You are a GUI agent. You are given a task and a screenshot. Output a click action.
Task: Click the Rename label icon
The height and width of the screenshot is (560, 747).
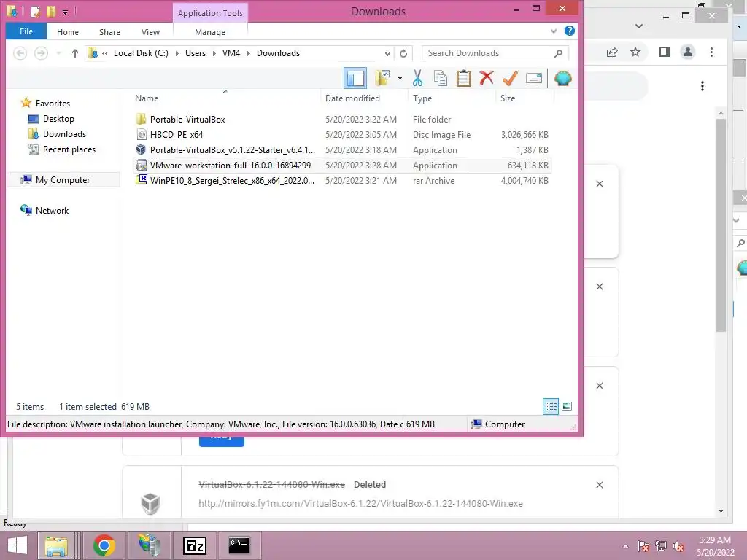(x=533, y=78)
